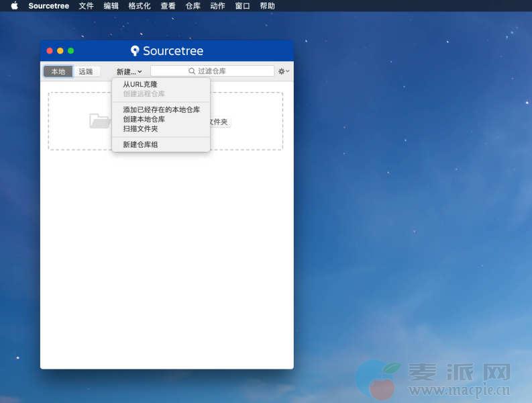Open the 帮助 menu
This screenshot has width=532, height=403.
pyautogui.click(x=267, y=6)
